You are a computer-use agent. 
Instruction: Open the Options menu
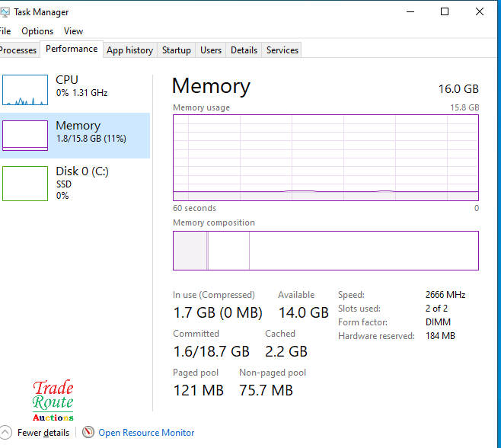click(x=37, y=31)
